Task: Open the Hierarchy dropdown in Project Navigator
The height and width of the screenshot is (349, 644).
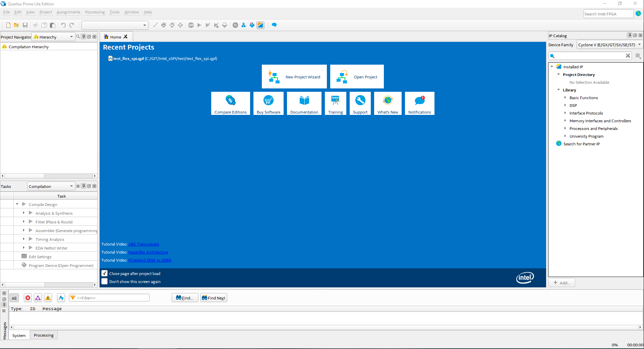Action: click(x=53, y=37)
